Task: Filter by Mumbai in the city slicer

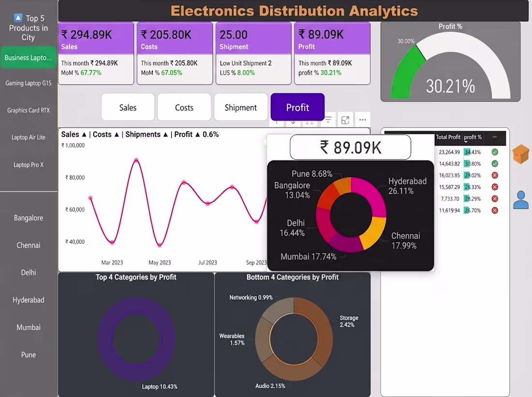Action: [x=28, y=327]
